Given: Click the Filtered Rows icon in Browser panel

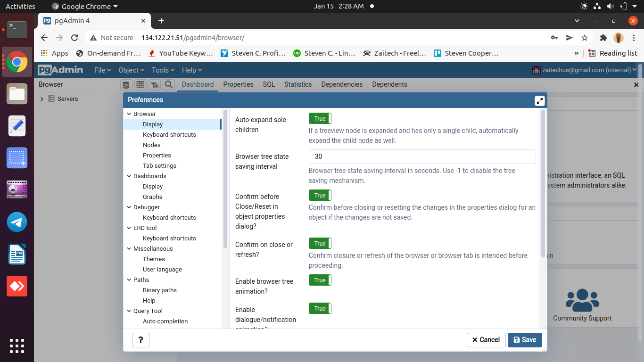Looking at the screenshot, I should click(154, 85).
